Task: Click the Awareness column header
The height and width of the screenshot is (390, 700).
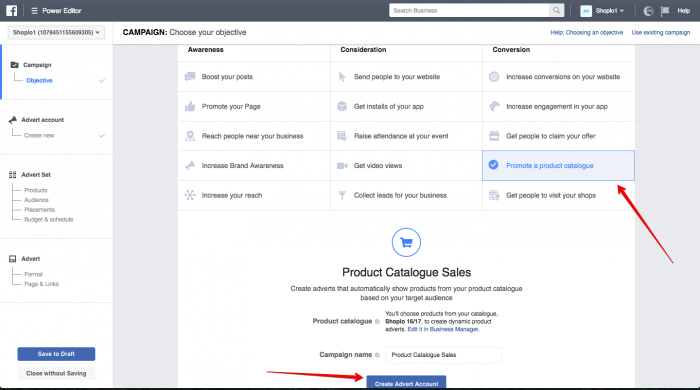Action: pos(206,50)
